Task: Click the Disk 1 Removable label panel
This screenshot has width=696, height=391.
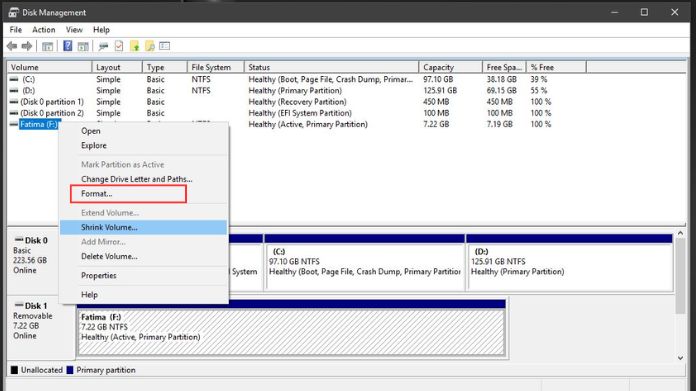Action: (x=41, y=328)
